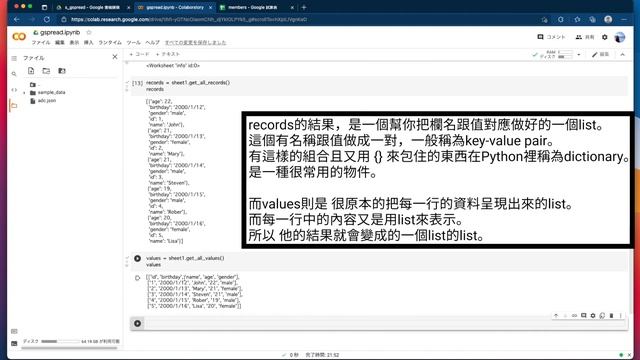This screenshot has height=360, width=640.
Task: Open the ヘルプ menu
Action: pyautogui.click(x=152, y=42)
